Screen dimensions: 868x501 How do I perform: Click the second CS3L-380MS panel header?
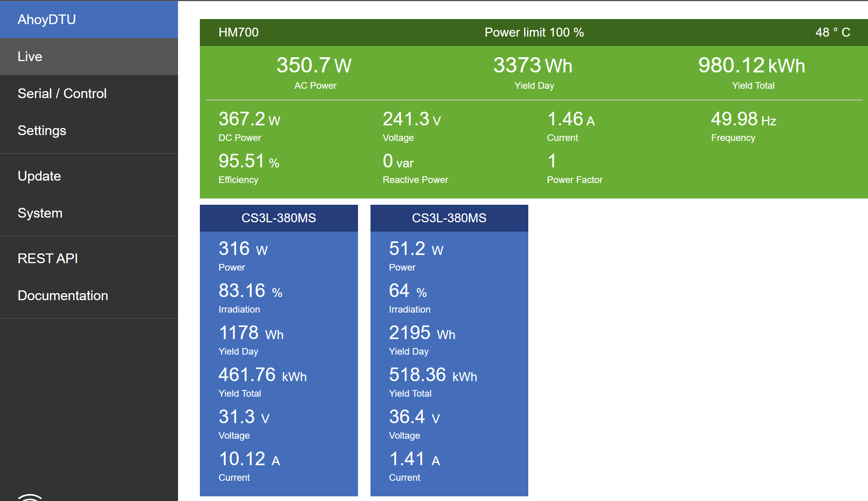click(449, 218)
